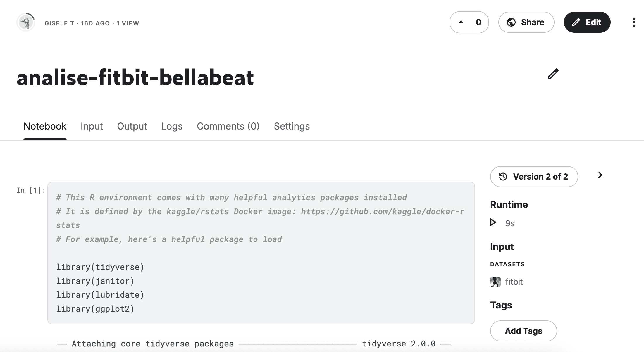Collapse the sidebar with the chevron arrow
This screenshot has width=644, height=352.
[x=600, y=175]
